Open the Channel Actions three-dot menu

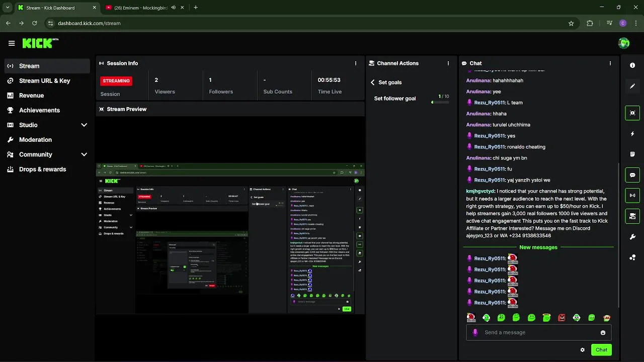tap(448, 63)
